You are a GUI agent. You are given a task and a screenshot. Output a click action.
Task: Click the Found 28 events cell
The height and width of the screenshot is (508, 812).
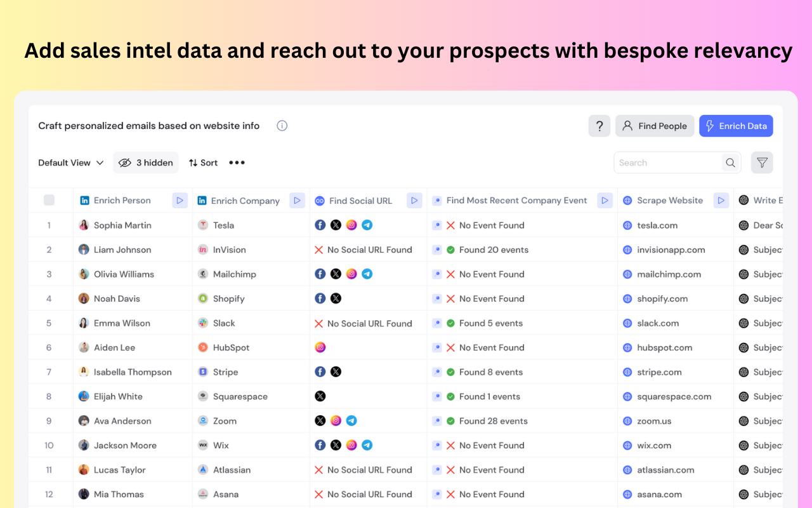click(522, 420)
